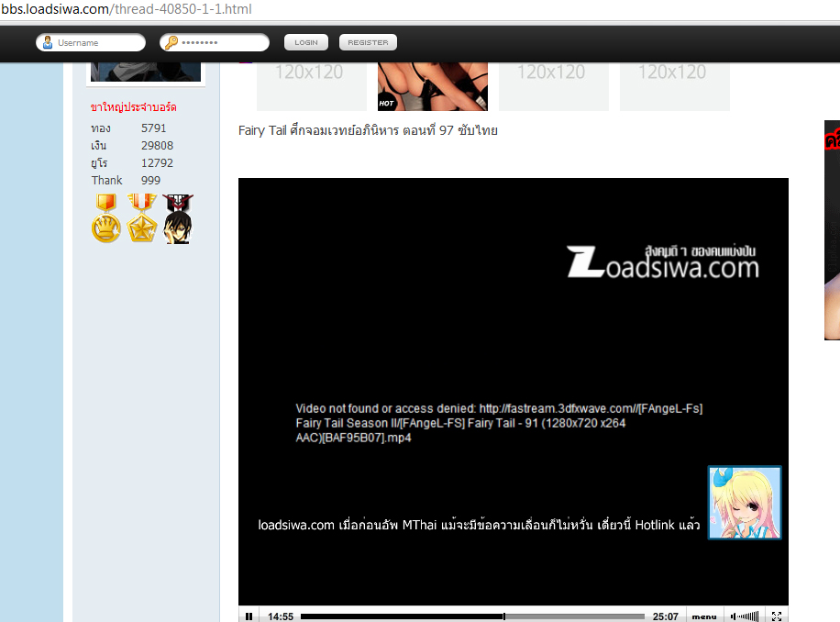Click the Username input field
This screenshot has height=622, width=840.
click(x=91, y=42)
